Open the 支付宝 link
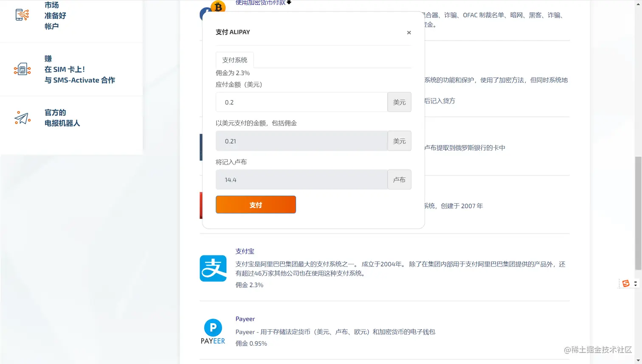The width and height of the screenshot is (642, 364). coord(245,251)
